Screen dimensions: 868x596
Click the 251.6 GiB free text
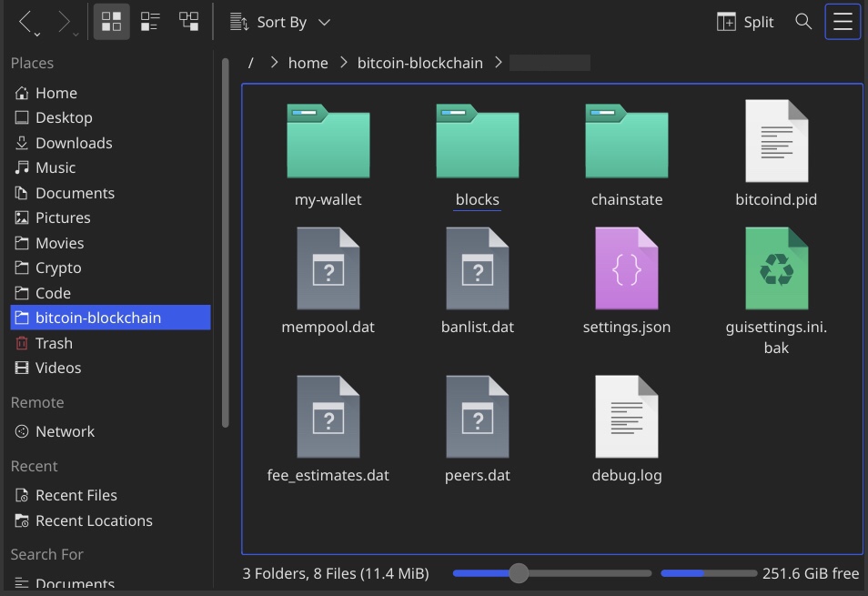point(811,573)
